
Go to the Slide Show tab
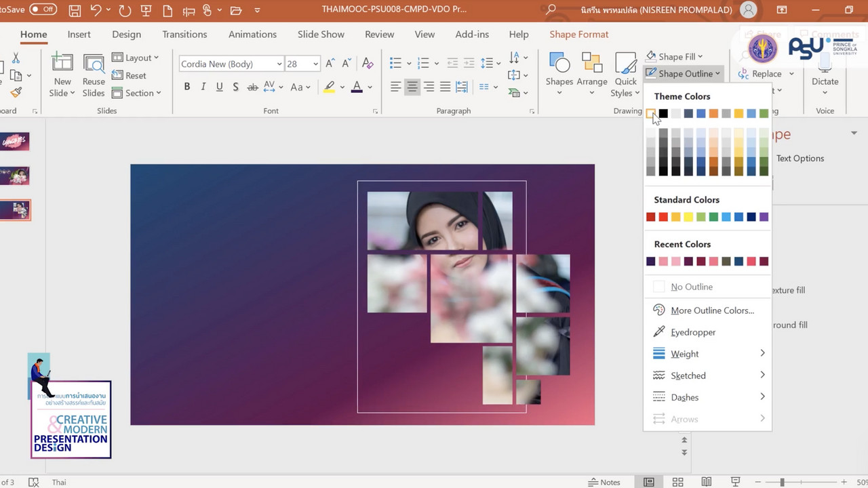point(321,35)
